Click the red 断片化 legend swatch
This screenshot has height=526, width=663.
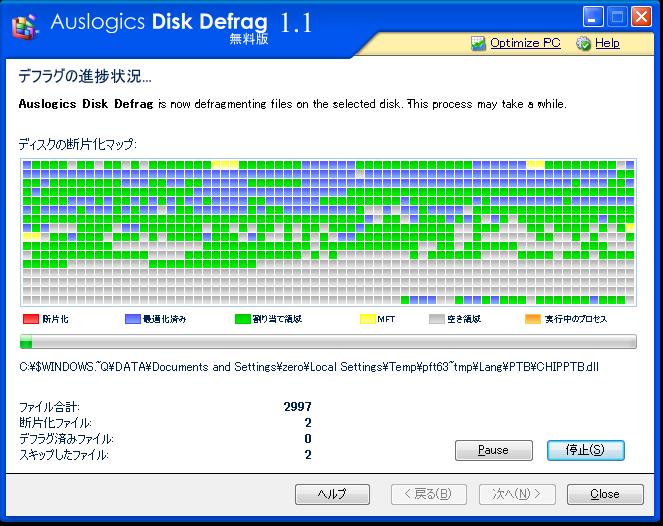tap(29, 319)
